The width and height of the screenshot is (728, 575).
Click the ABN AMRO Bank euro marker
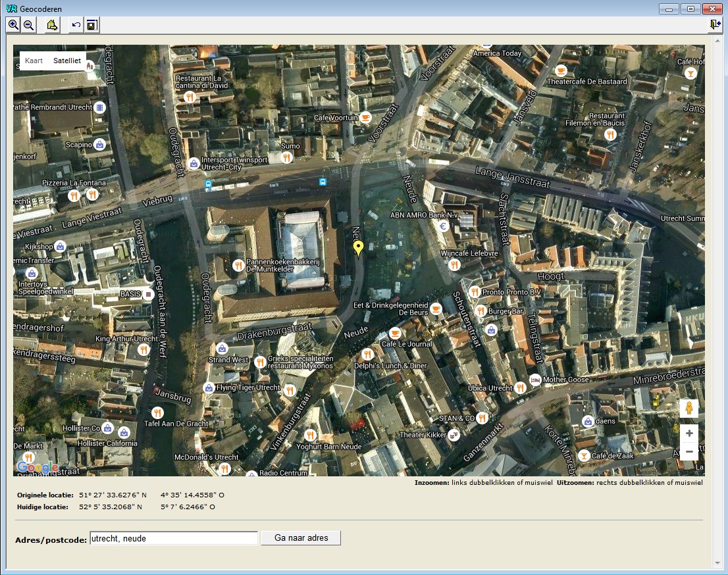pos(443,226)
